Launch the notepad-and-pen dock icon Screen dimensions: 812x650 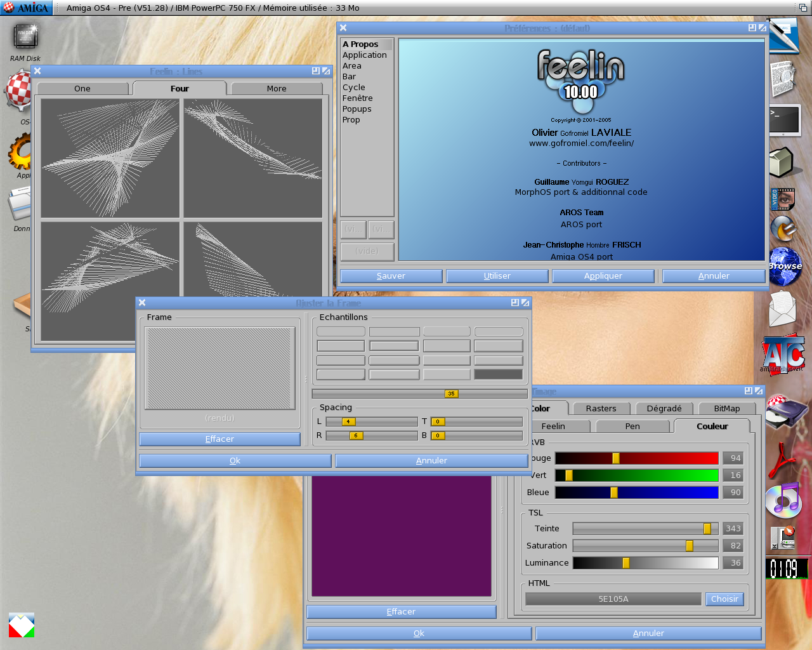[784, 36]
